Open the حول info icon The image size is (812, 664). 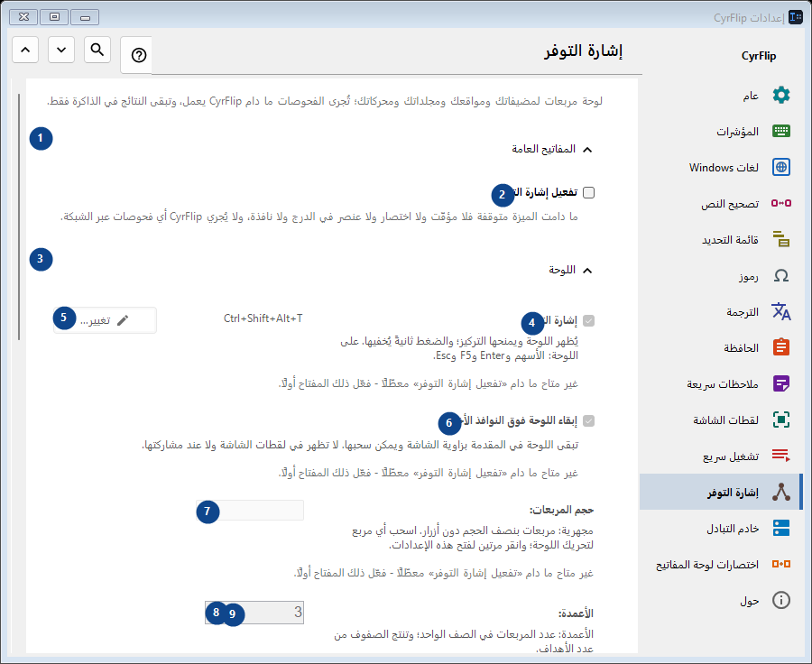781,600
